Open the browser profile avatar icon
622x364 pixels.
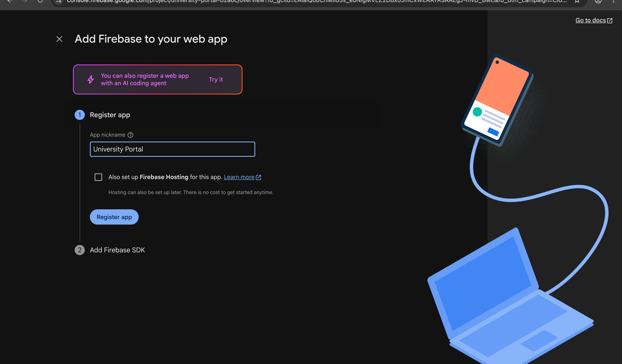(598, 1)
